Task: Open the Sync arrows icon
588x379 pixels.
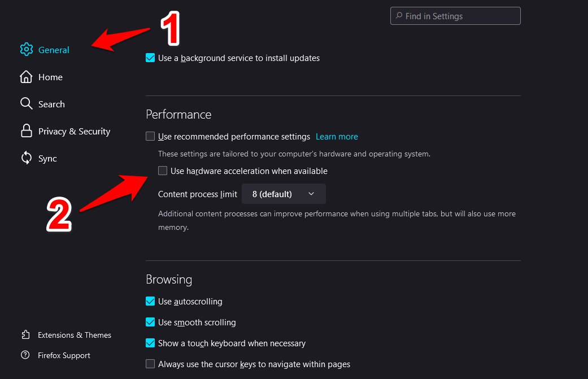Action: [26, 158]
